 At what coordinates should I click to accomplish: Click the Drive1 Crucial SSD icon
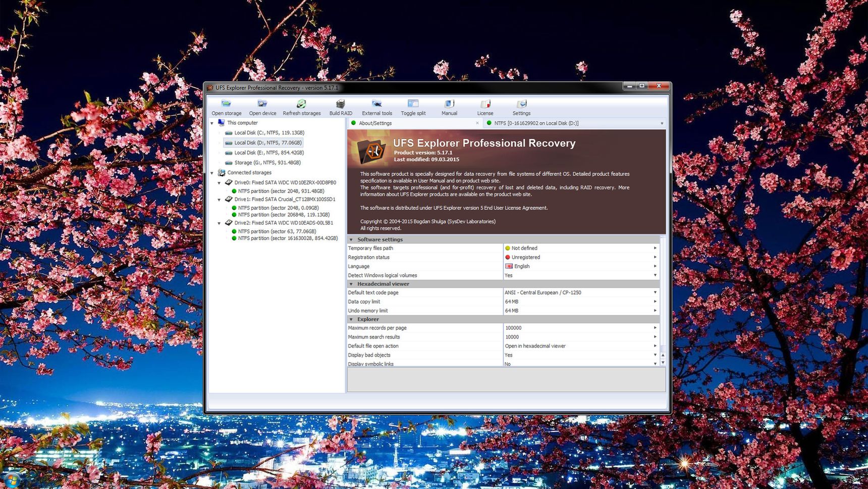[229, 199]
